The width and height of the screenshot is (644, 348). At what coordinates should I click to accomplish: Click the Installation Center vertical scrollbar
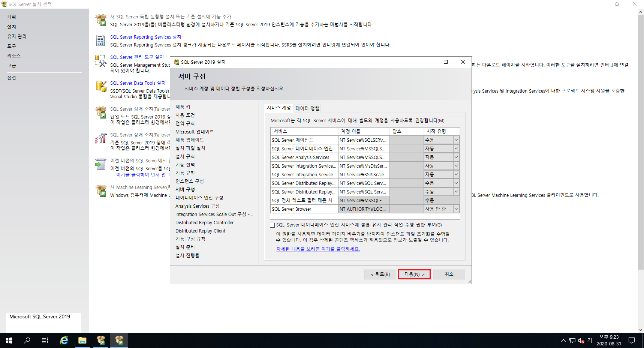(x=641, y=142)
